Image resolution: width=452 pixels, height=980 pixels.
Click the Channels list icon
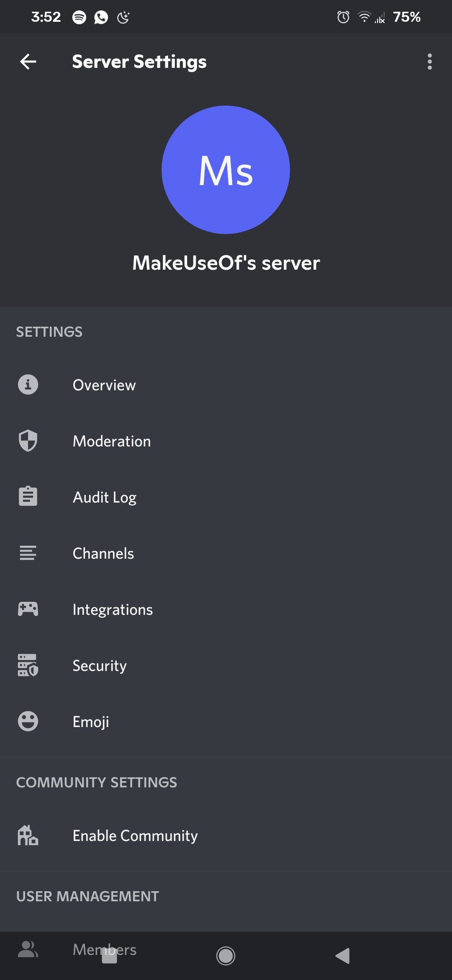point(28,553)
